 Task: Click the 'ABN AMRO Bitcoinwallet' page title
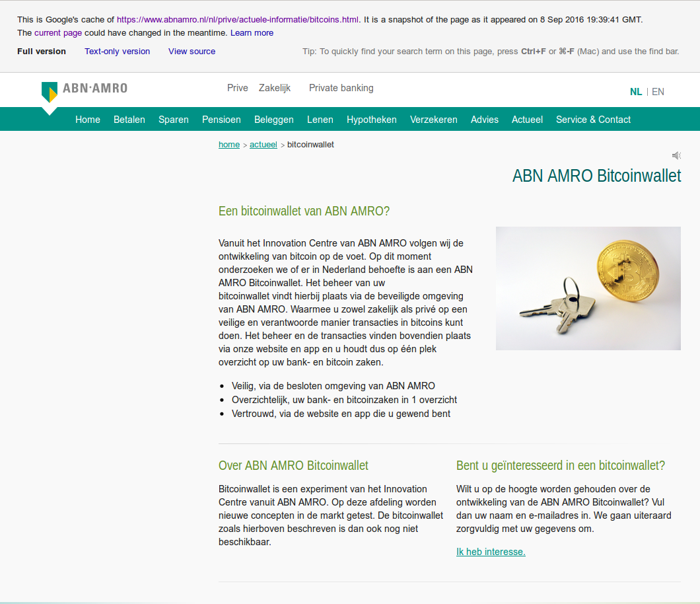pyautogui.click(x=596, y=176)
